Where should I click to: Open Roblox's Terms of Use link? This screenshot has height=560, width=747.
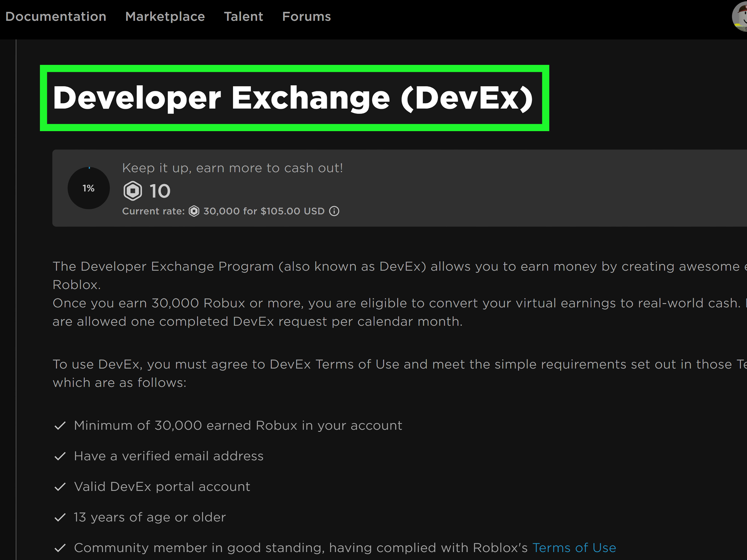click(x=574, y=547)
